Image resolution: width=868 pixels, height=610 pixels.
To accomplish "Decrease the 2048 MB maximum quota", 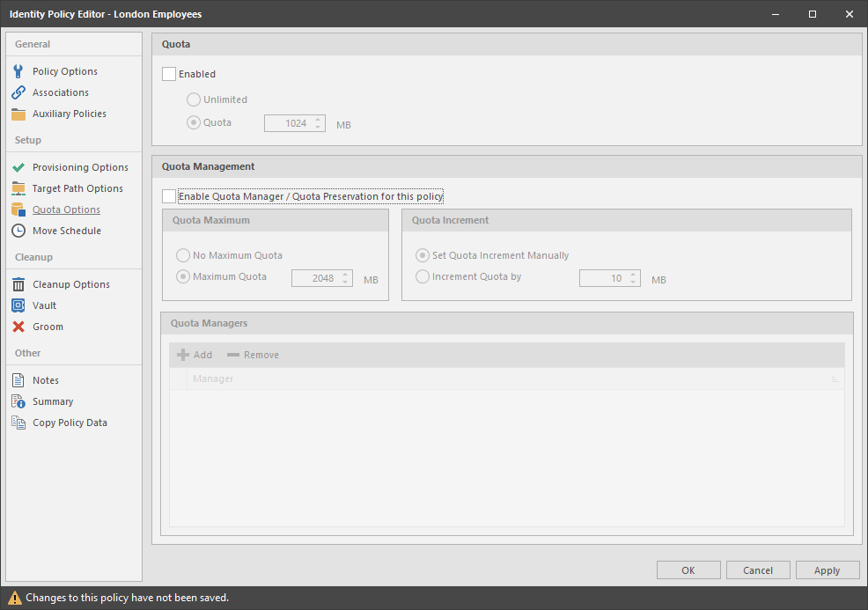I will 345,283.
